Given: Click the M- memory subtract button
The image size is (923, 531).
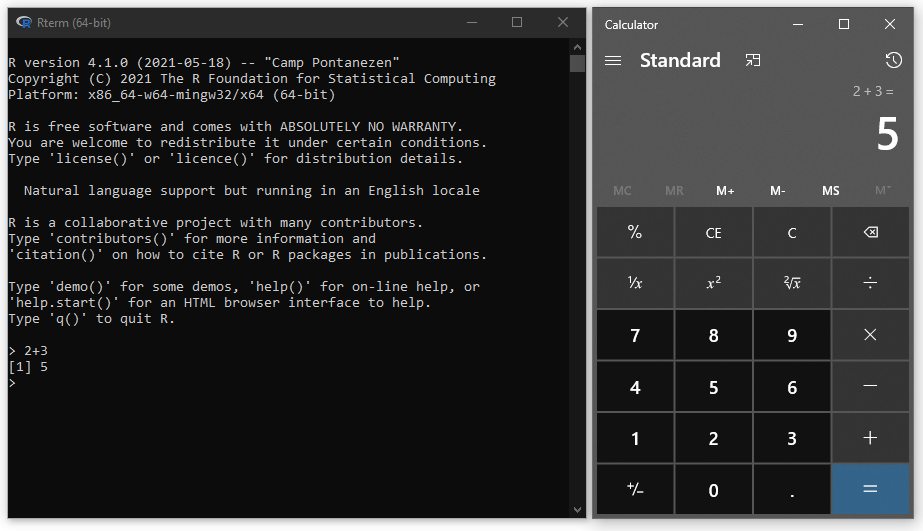Looking at the screenshot, I should coord(778,191).
